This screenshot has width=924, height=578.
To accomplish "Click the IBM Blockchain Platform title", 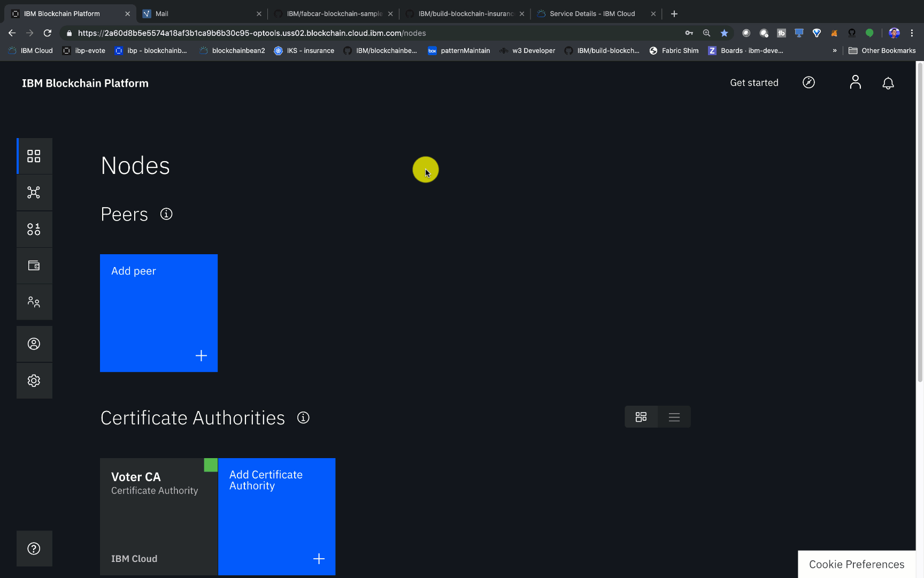I will pyautogui.click(x=85, y=83).
